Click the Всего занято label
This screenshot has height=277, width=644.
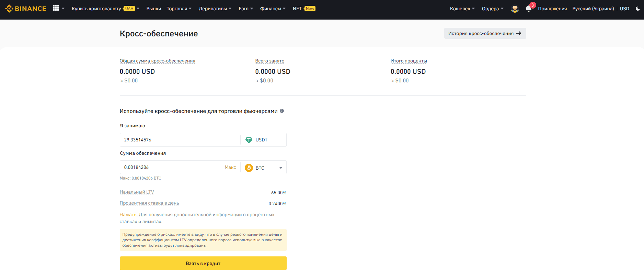[270, 61]
